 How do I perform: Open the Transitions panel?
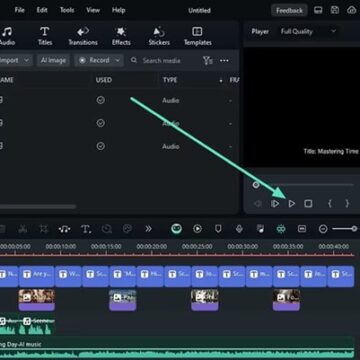(83, 36)
